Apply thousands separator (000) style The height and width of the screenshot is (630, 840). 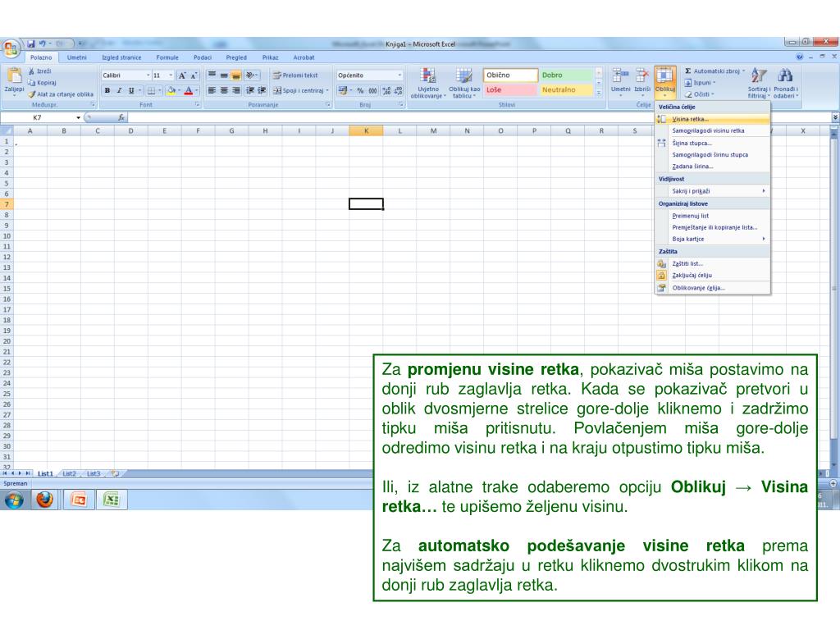point(373,90)
